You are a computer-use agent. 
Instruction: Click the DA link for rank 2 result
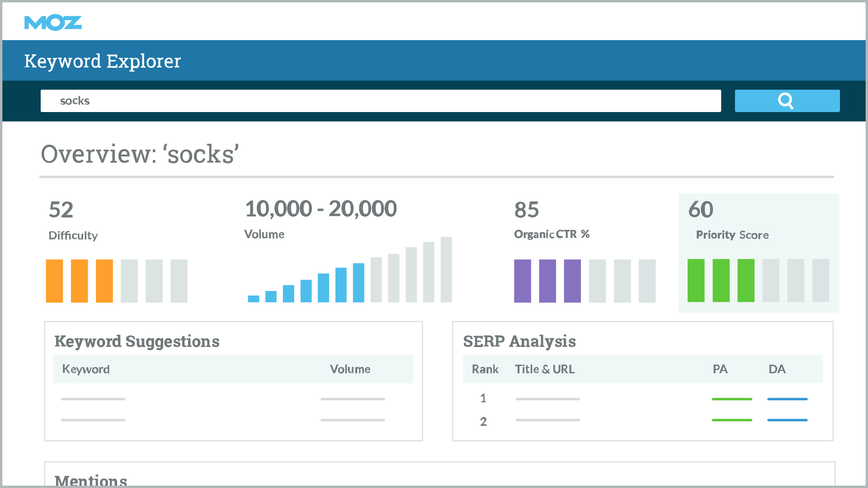click(787, 420)
